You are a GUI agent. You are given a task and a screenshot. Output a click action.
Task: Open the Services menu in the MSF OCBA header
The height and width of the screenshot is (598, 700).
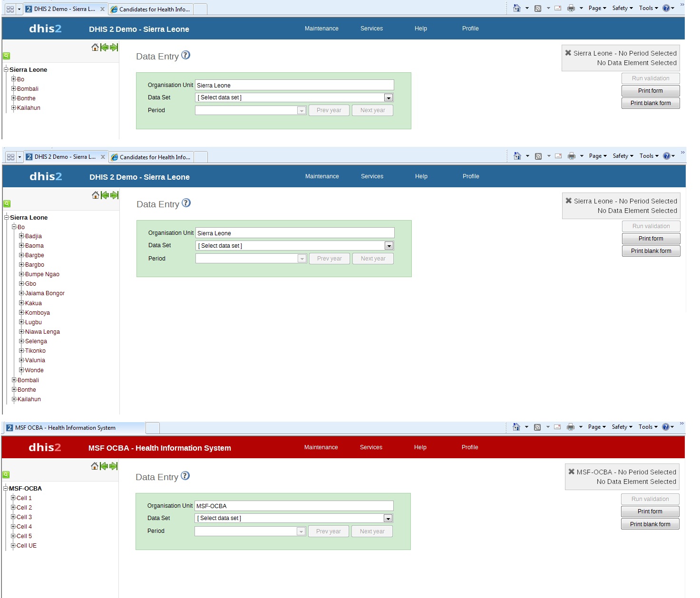(x=371, y=447)
